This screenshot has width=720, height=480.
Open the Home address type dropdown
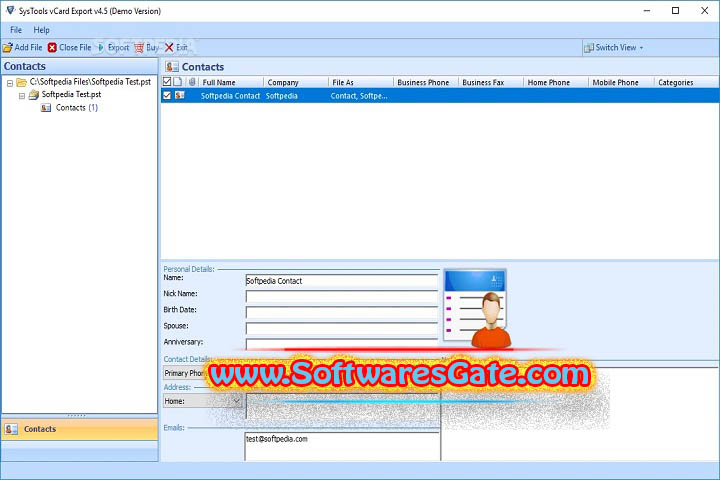(236, 401)
